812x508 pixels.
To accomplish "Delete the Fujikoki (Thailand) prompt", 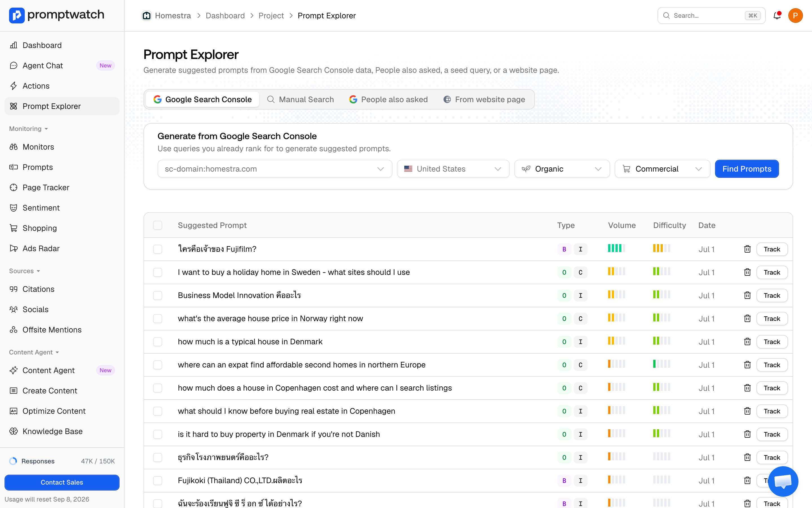I will [747, 480].
